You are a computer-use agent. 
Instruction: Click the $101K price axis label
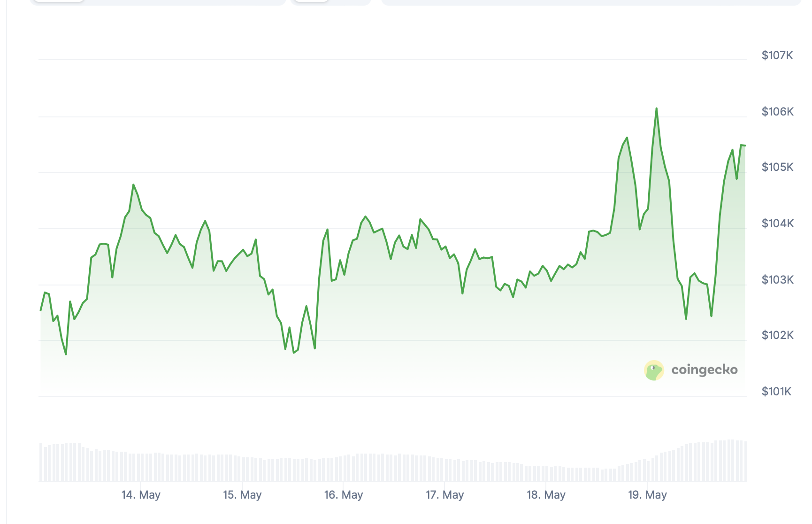pos(776,392)
